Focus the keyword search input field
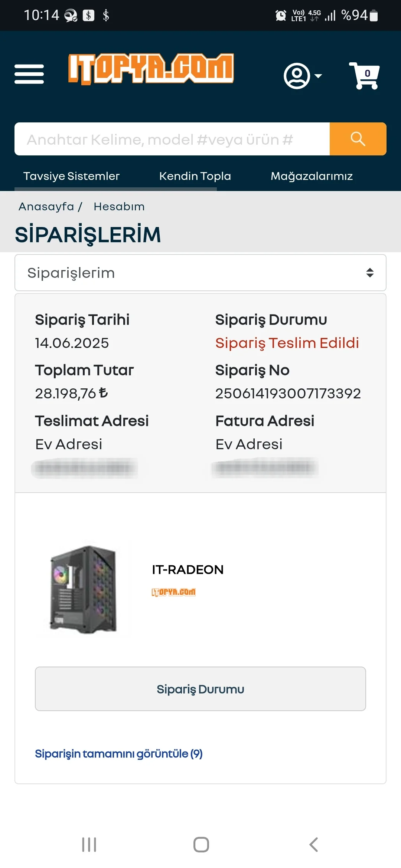 coord(172,139)
